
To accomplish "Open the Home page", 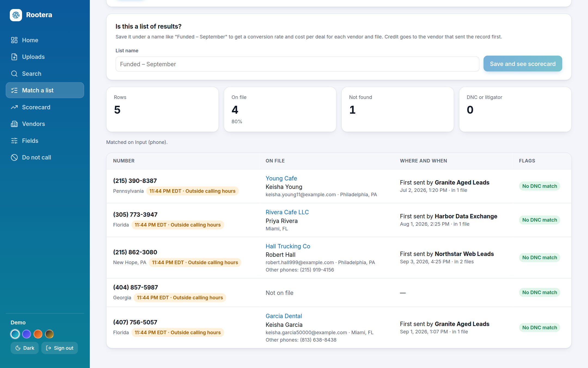I will (45, 40).
